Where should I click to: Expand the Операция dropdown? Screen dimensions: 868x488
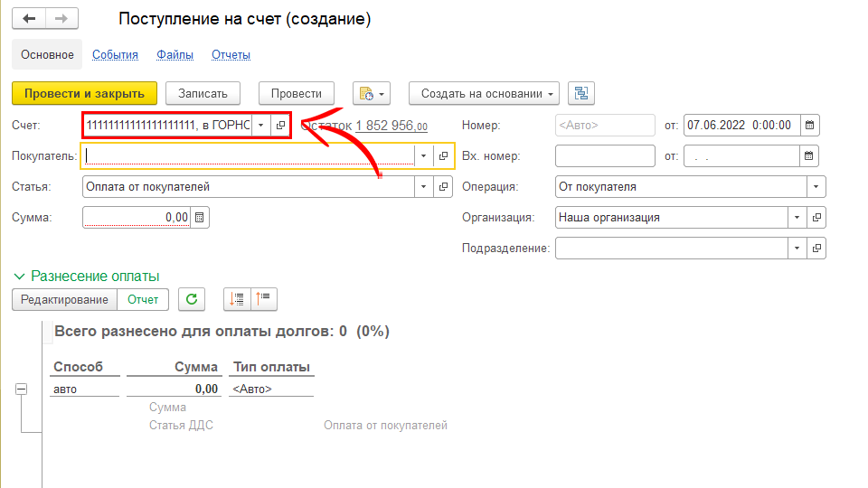click(816, 187)
